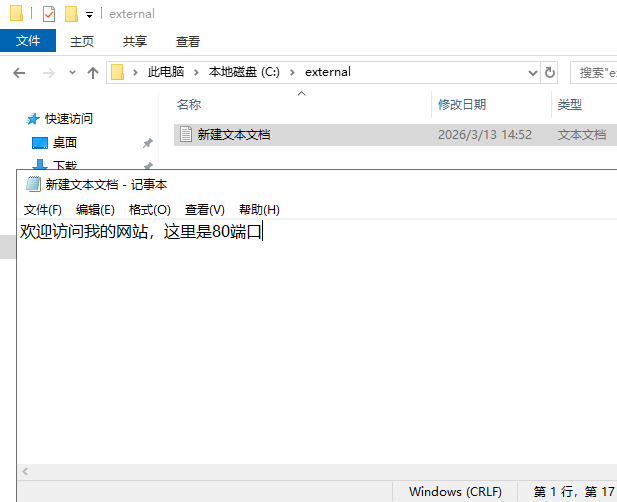Refresh the external folder view
The height and width of the screenshot is (502, 617).
click(549, 73)
